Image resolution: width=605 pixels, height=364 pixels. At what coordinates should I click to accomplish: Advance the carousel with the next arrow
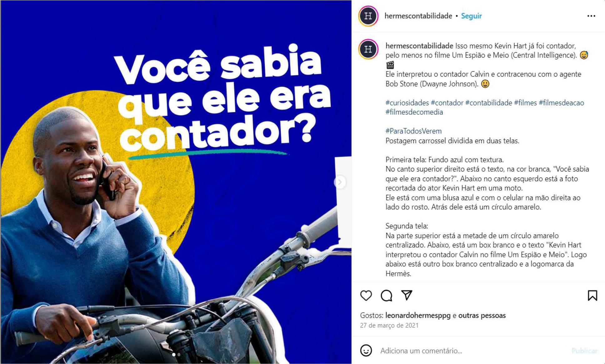click(x=340, y=182)
